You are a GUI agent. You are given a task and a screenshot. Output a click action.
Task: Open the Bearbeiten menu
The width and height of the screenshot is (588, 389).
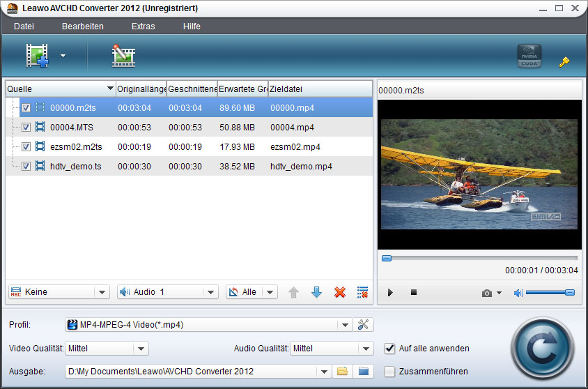coord(82,26)
